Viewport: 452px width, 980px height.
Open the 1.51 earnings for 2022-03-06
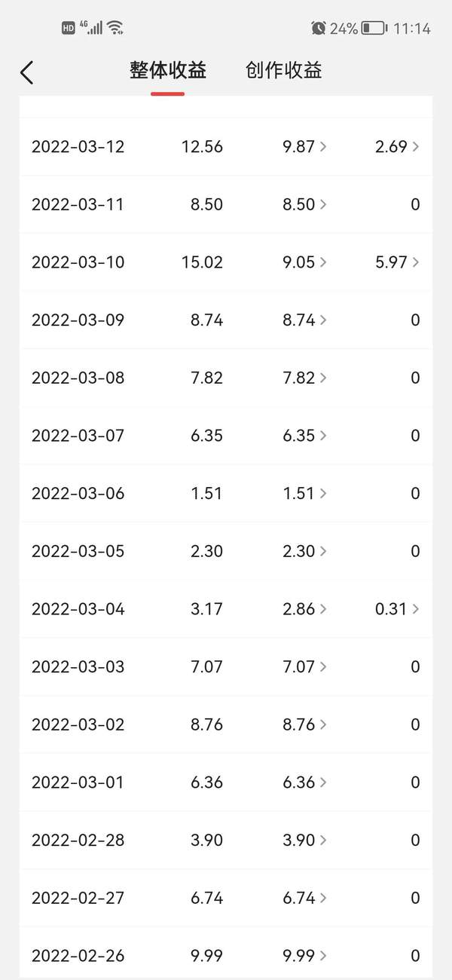(x=304, y=494)
